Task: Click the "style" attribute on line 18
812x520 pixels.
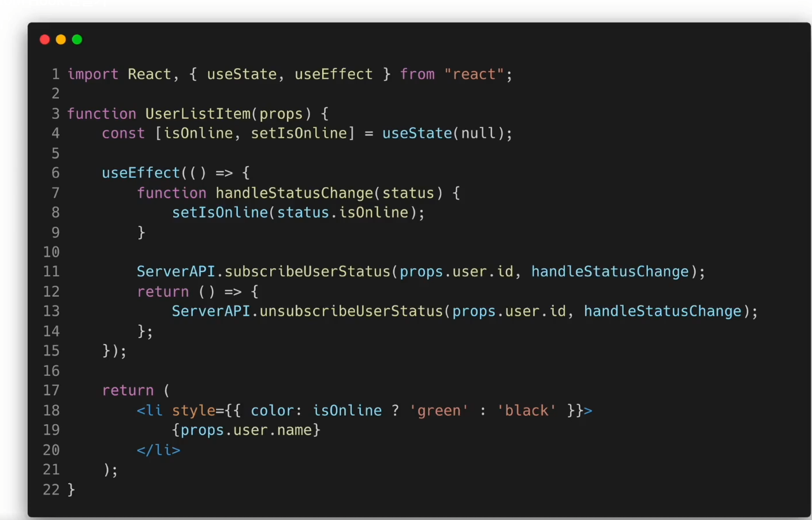Action: coord(193,410)
